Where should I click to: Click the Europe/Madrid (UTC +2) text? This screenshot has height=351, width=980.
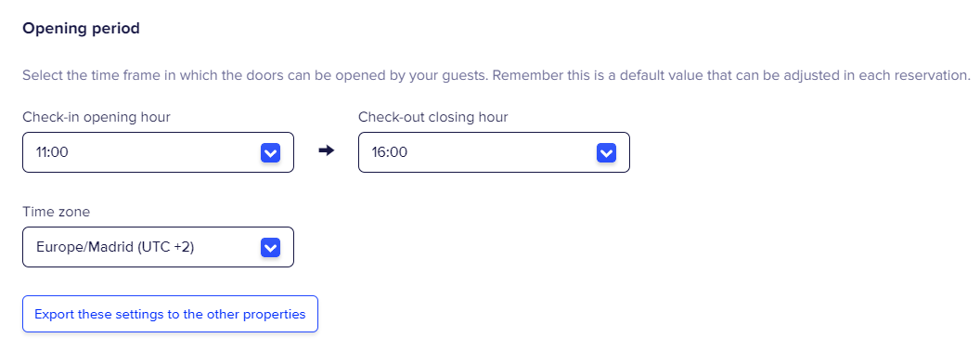pyautogui.click(x=115, y=247)
